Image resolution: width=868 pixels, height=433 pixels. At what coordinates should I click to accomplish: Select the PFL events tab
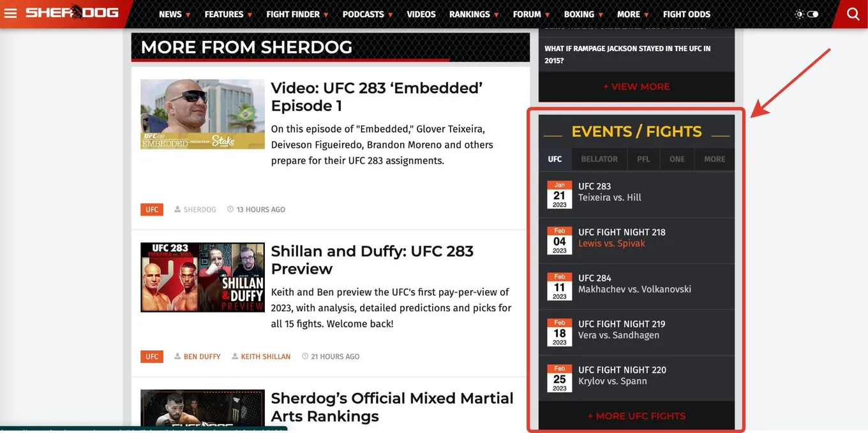[643, 159]
